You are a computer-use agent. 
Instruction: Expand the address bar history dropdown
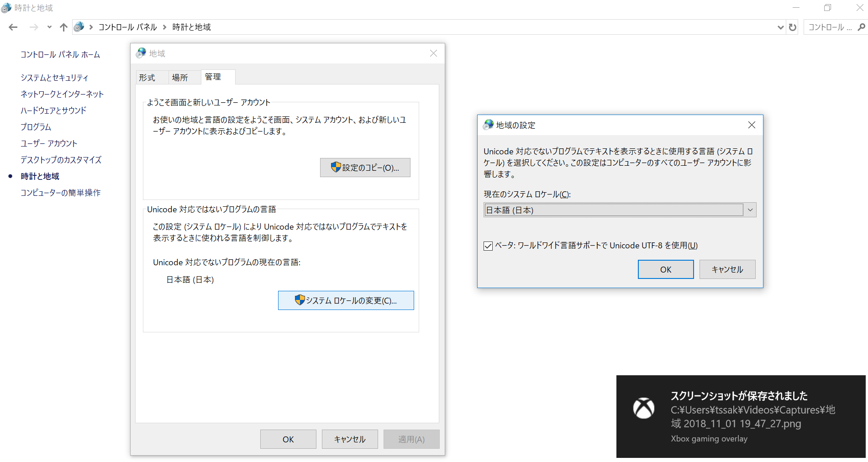click(x=780, y=27)
